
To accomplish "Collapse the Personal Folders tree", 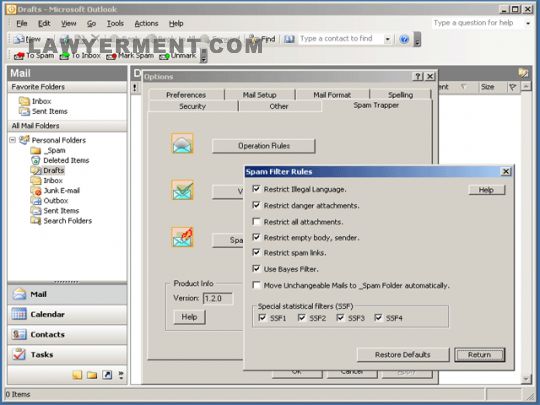I will click(x=13, y=140).
